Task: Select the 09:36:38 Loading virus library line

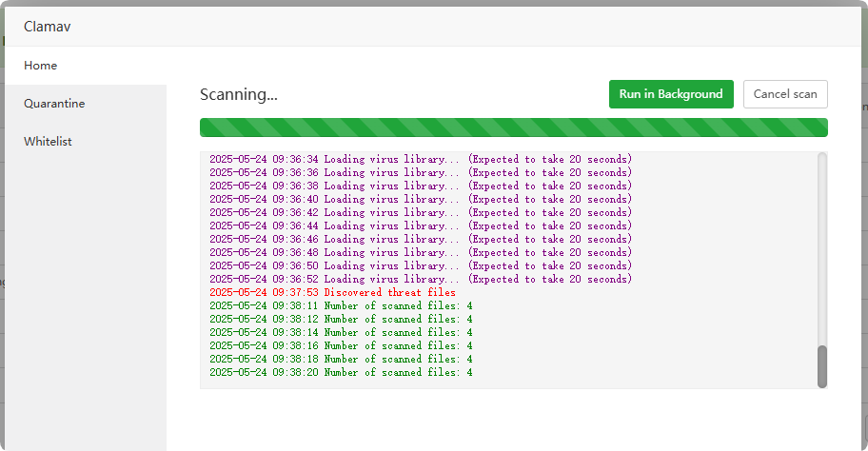Action: pyautogui.click(x=421, y=186)
